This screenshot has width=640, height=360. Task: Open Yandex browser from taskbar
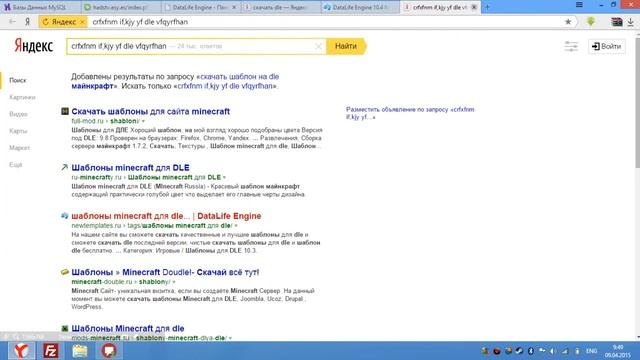point(21,351)
